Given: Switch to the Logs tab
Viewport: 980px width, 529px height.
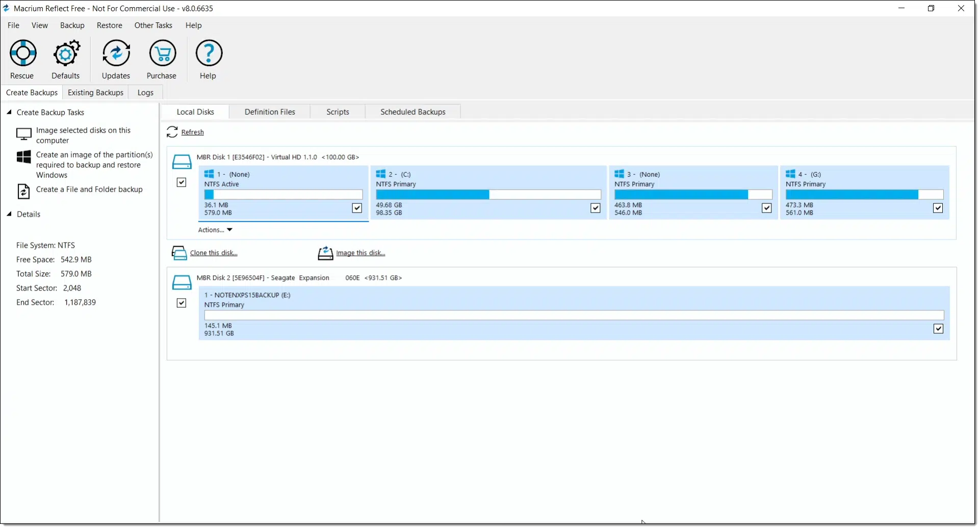Looking at the screenshot, I should tap(145, 93).
